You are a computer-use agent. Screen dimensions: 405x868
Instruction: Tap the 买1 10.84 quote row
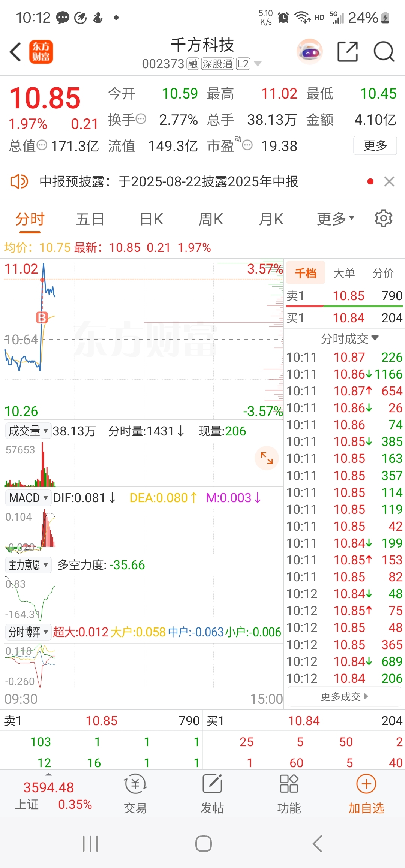pyautogui.click(x=344, y=318)
